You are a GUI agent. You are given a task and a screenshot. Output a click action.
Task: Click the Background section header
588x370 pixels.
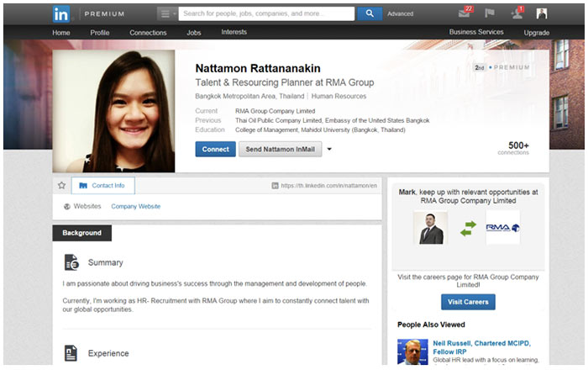(x=81, y=233)
